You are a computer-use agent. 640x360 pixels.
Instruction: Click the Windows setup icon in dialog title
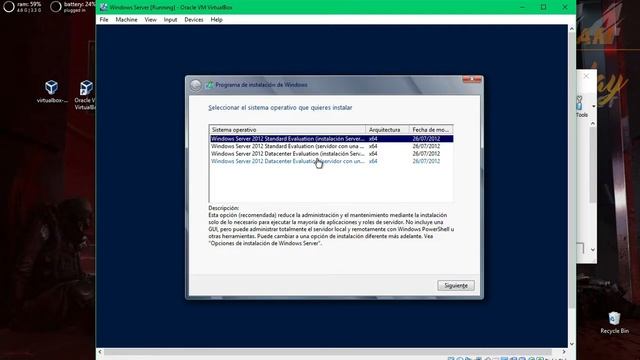pos(209,85)
